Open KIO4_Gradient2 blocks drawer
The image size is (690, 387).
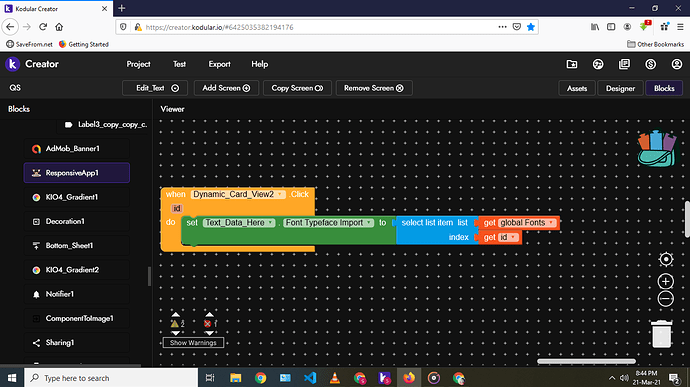point(77,270)
